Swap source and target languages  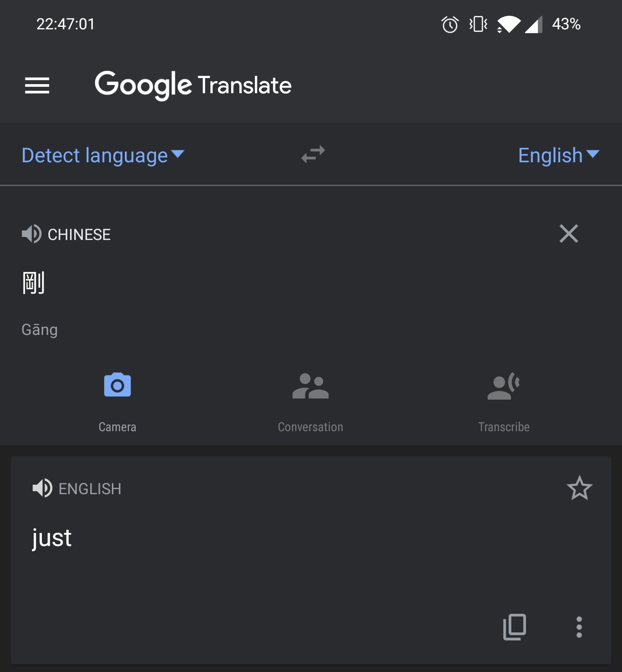tap(313, 155)
